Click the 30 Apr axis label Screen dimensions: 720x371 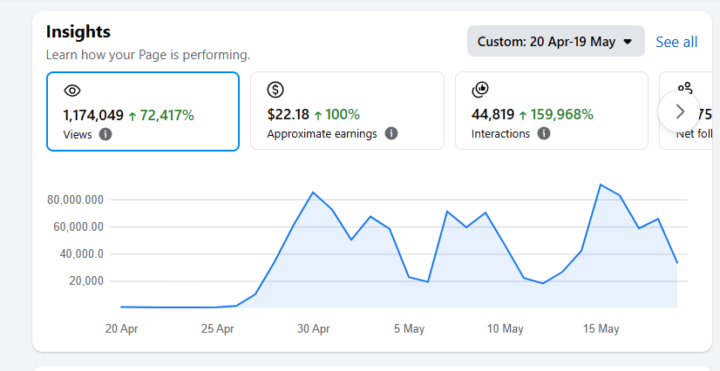coord(314,329)
